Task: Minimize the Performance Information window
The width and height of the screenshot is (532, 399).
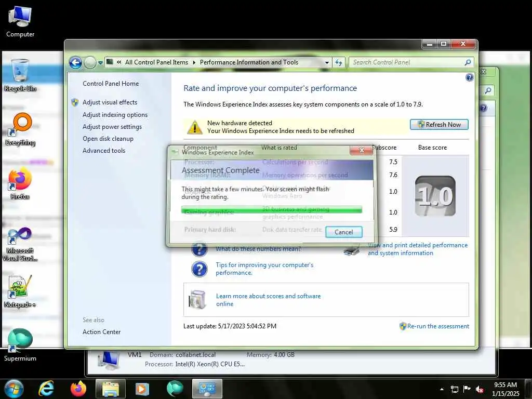Action: pos(430,44)
